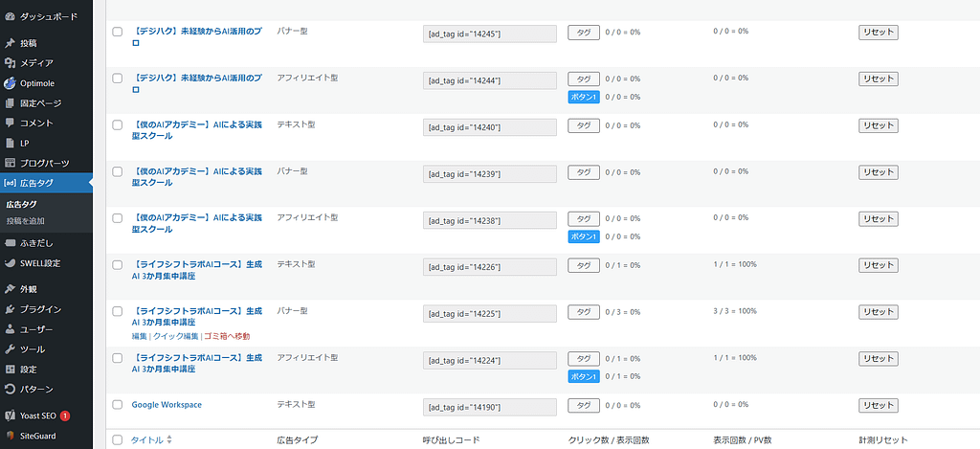This screenshot has width=980, height=449.
Task: Click the Dashboard gauge icon in sidebar
Action: [10, 17]
